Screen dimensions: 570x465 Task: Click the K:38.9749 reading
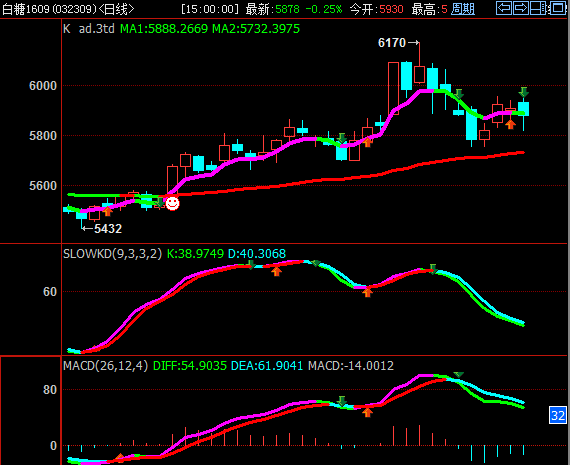[195, 253]
